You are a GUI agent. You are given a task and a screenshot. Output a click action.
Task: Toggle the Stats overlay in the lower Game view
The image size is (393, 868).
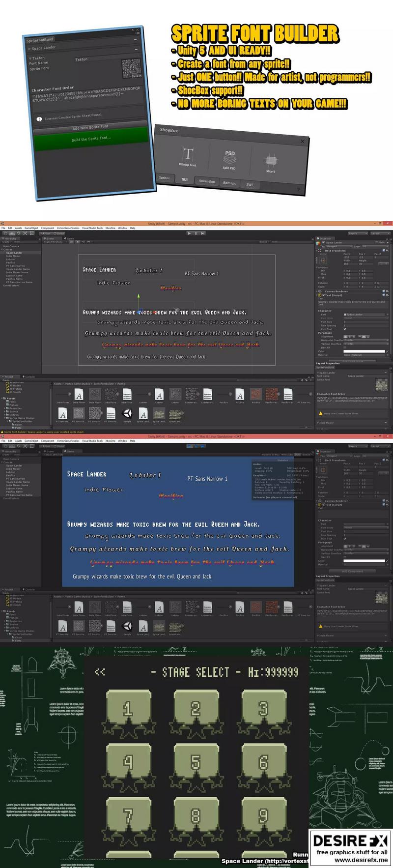point(297,455)
